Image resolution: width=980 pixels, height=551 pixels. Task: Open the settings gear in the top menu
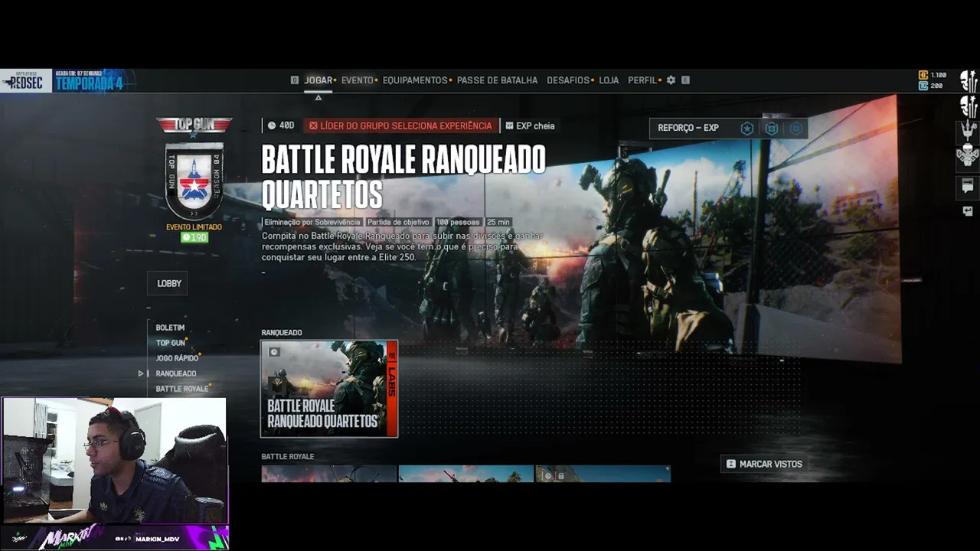(671, 80)
